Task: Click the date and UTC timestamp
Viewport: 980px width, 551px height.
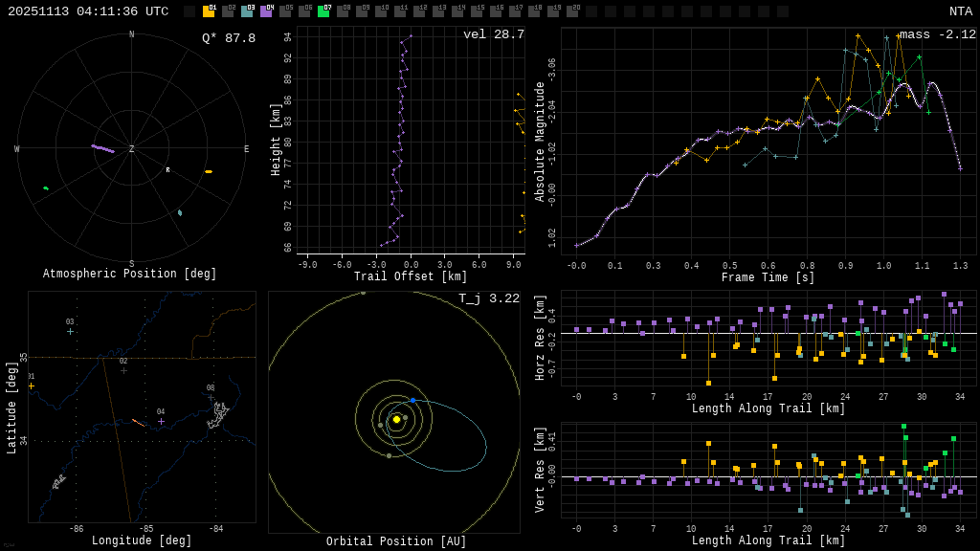Action: (x=88, y=11)
